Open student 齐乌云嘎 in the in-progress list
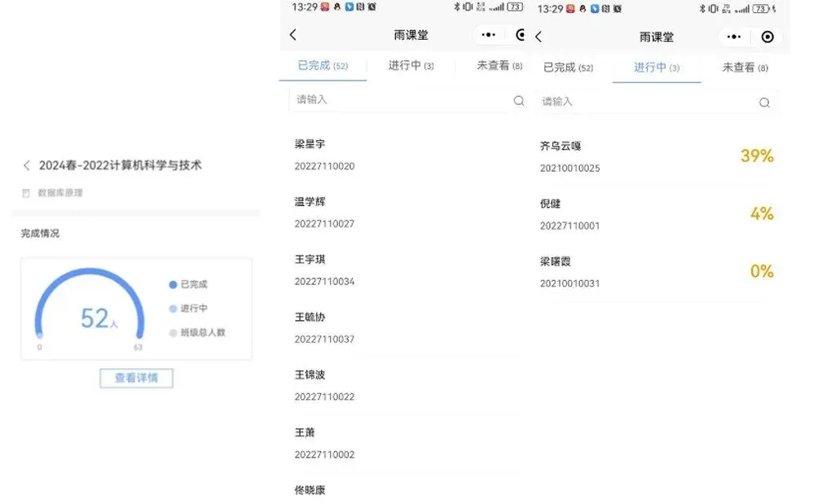The width and height of the screenshot is (818, 504). 561,146
